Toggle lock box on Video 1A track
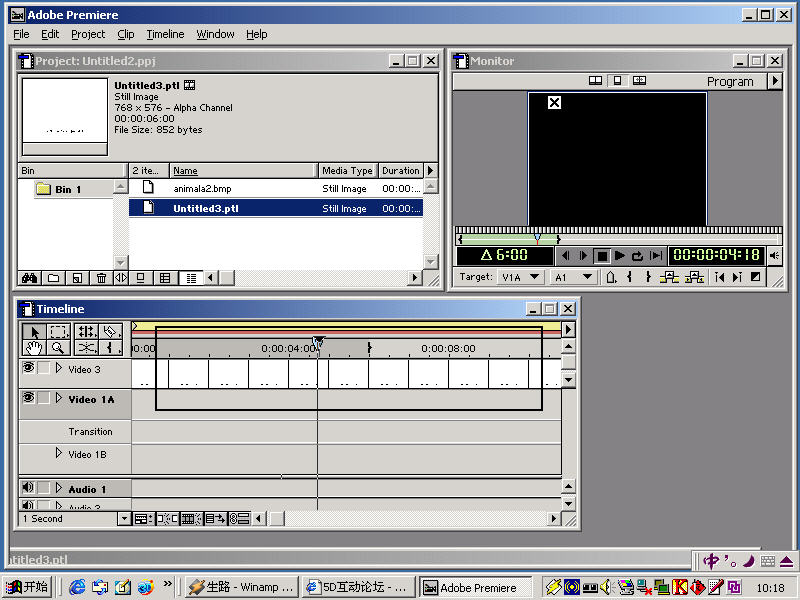Image resolution: width=800 pixels, height=600 pixels. (x=44, y=397)
